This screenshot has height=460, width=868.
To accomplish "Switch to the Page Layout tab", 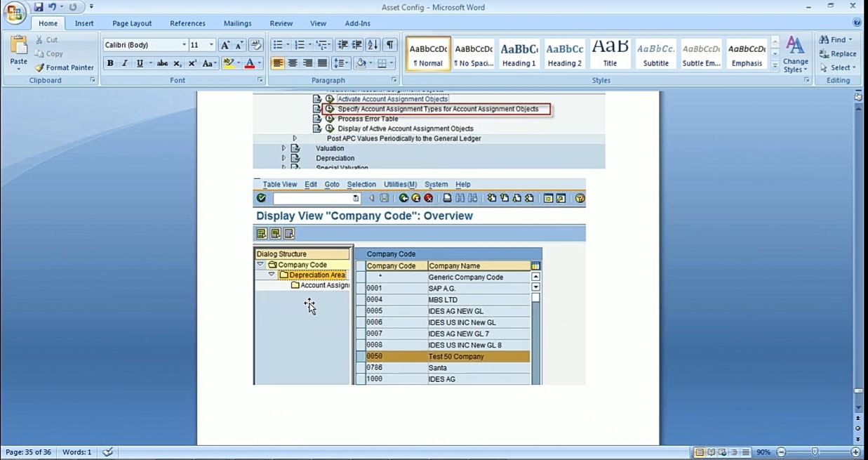I will pyautogui.click(x=132, y=23).
